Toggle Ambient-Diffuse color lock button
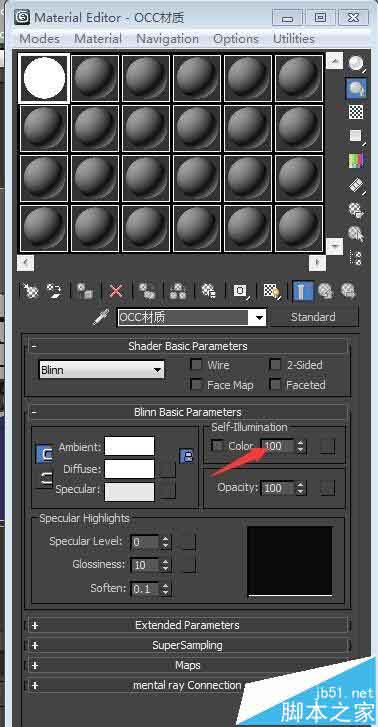Viewport: 378px width, 727px height. (x=45, y=454)
